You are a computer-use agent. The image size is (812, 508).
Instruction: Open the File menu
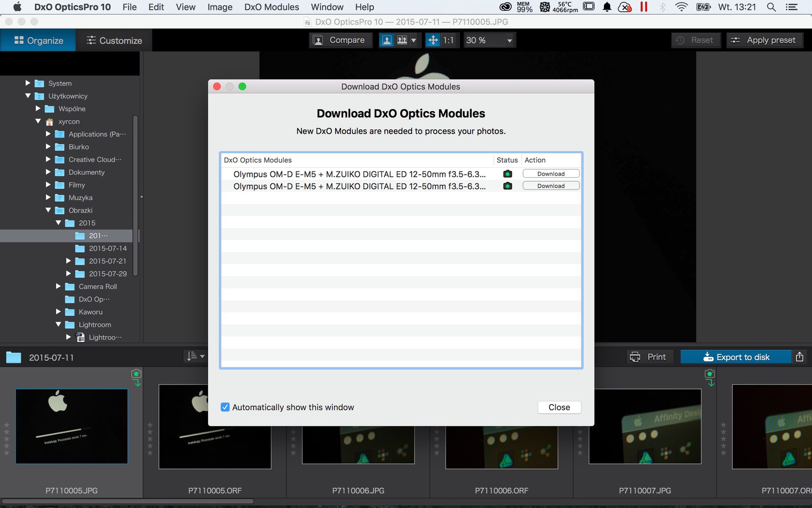click(x=129, y=7)
